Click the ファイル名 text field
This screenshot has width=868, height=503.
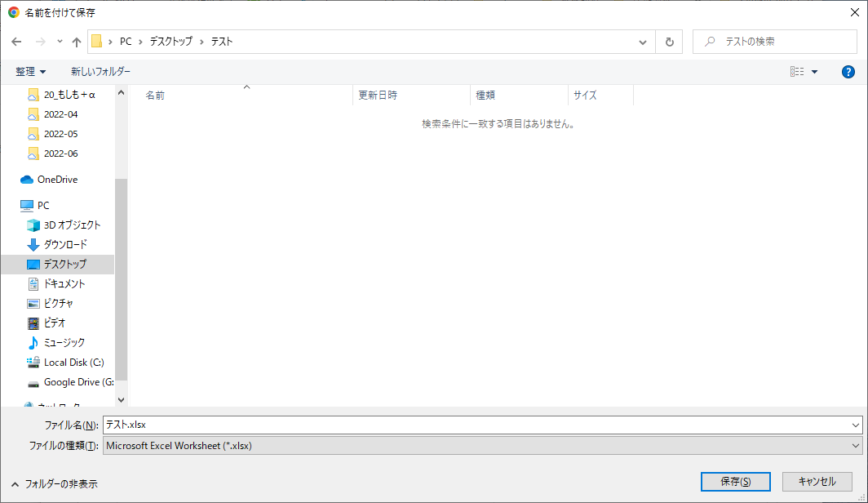[x=476, y=425]
